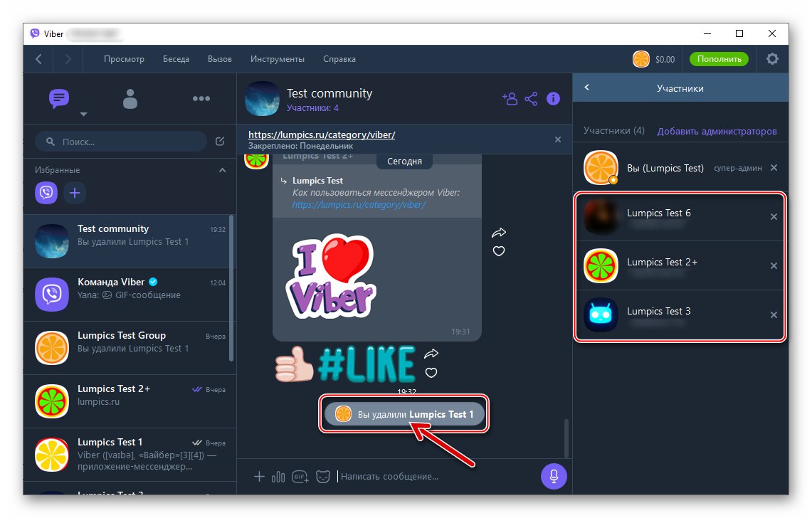Open the GIF creator icon

[300, 477]
